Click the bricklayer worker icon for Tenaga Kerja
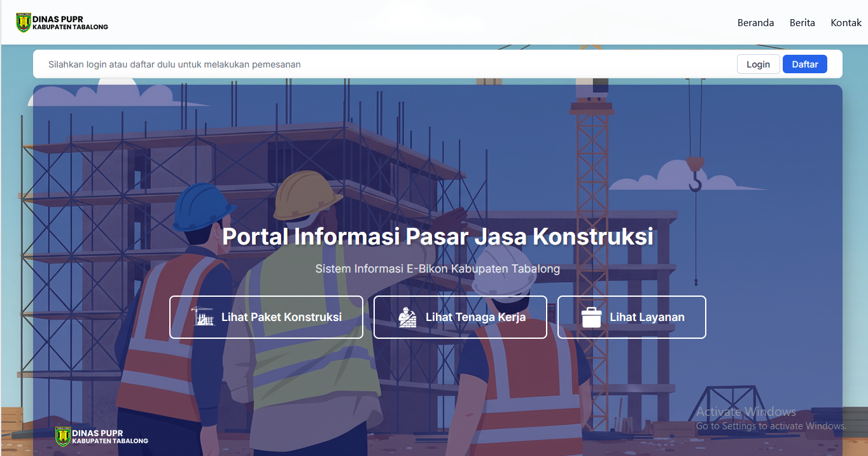 tap(407, 317)
